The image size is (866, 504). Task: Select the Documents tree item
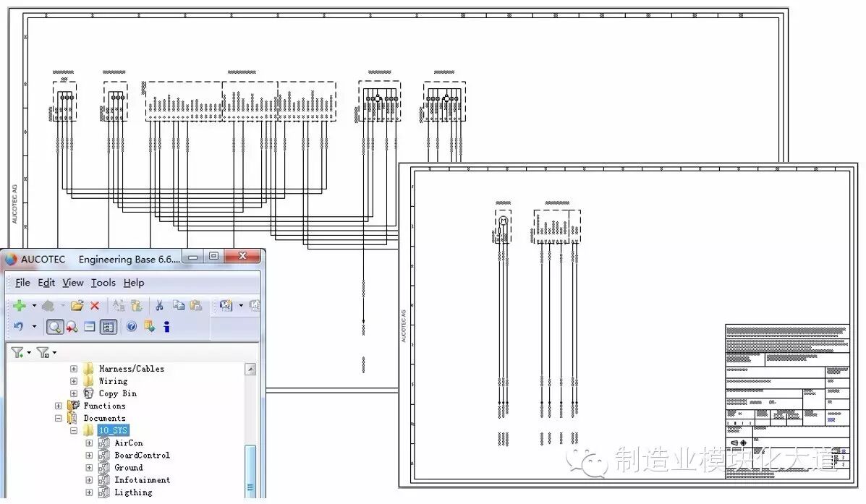coord(104,419)
